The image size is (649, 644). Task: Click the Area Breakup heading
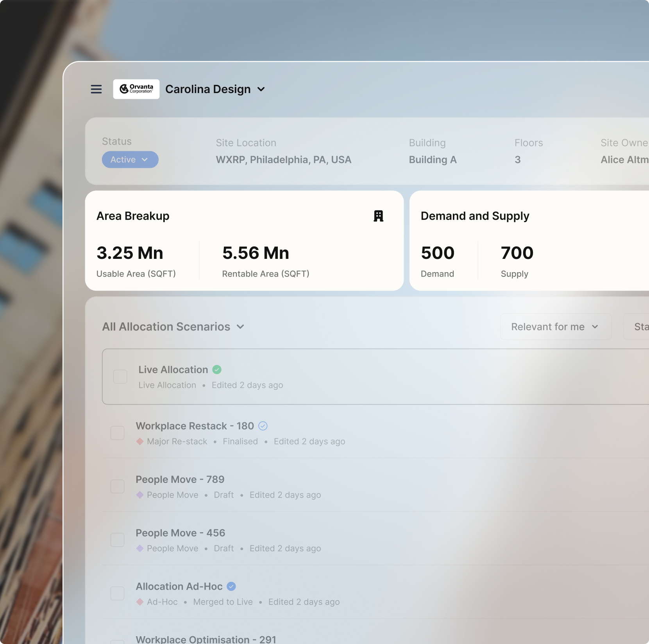pyautogui.click(x=133, y=216)
